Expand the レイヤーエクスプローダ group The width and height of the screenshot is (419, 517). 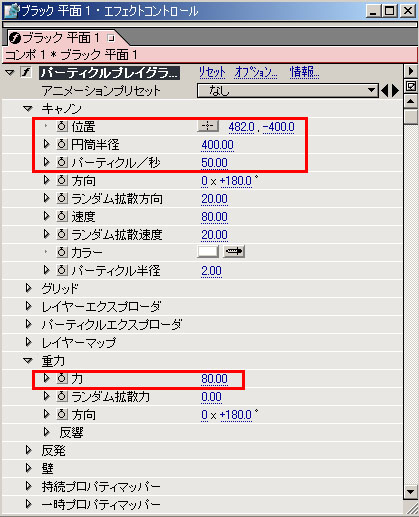click(x=29, y=306)
